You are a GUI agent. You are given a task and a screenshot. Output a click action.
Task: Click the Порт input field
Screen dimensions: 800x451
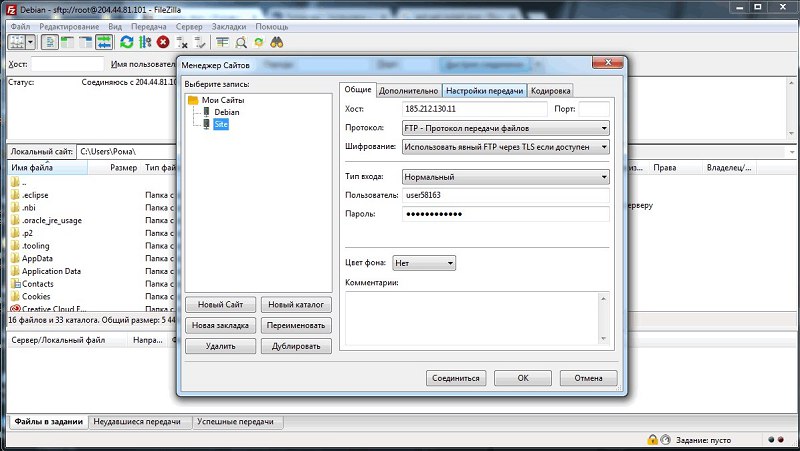point(594,109)
